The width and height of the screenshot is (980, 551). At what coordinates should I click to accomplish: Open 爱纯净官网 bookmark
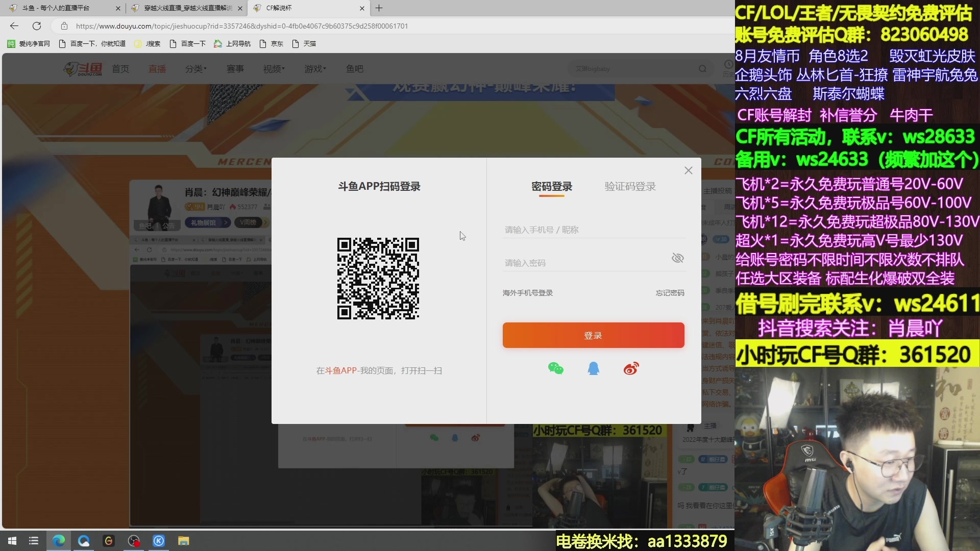pyautogui.click(x=29, y=44)
